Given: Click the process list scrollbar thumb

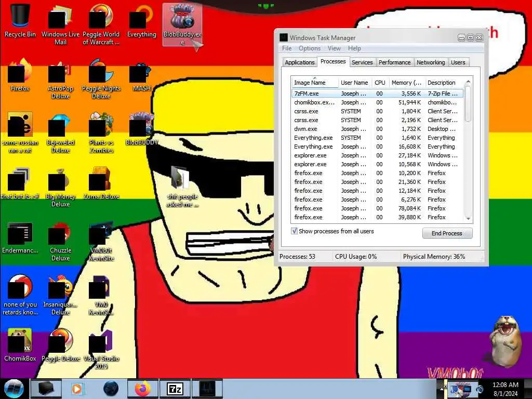Looking at the screenshot, I should tap(468, 103).
